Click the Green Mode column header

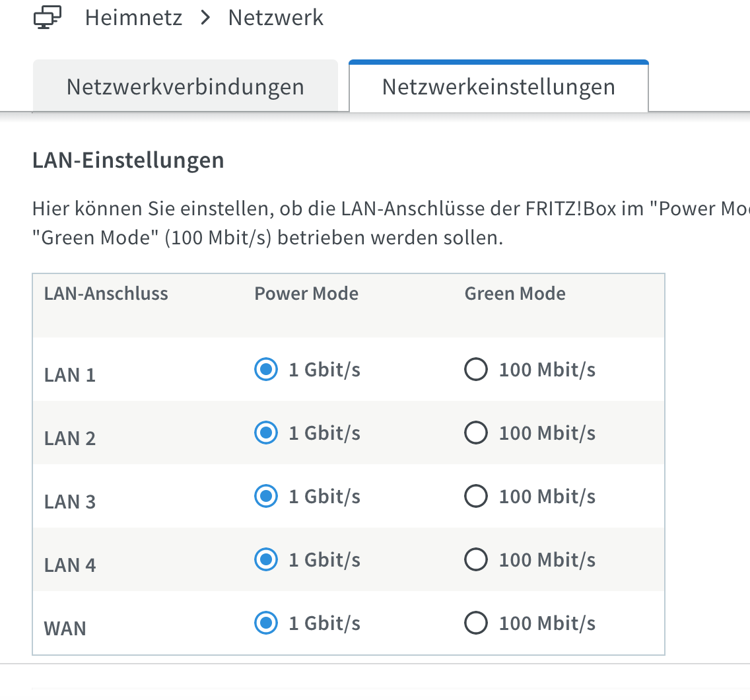[x=515, y=294]
